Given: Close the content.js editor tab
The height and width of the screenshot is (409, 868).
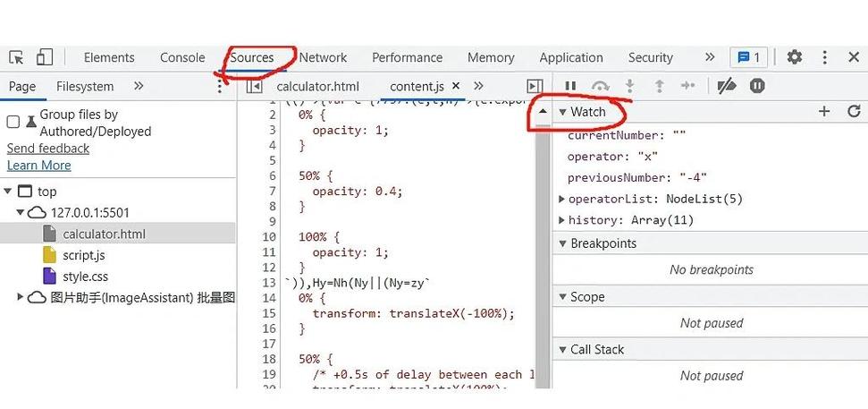Looking at the screenshot, I should tap(456, 86).
